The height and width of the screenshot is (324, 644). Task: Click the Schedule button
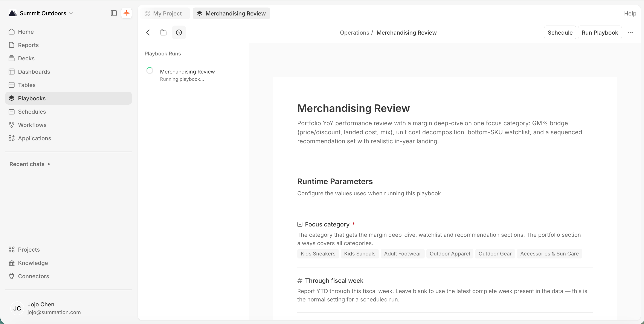point(560,32)
